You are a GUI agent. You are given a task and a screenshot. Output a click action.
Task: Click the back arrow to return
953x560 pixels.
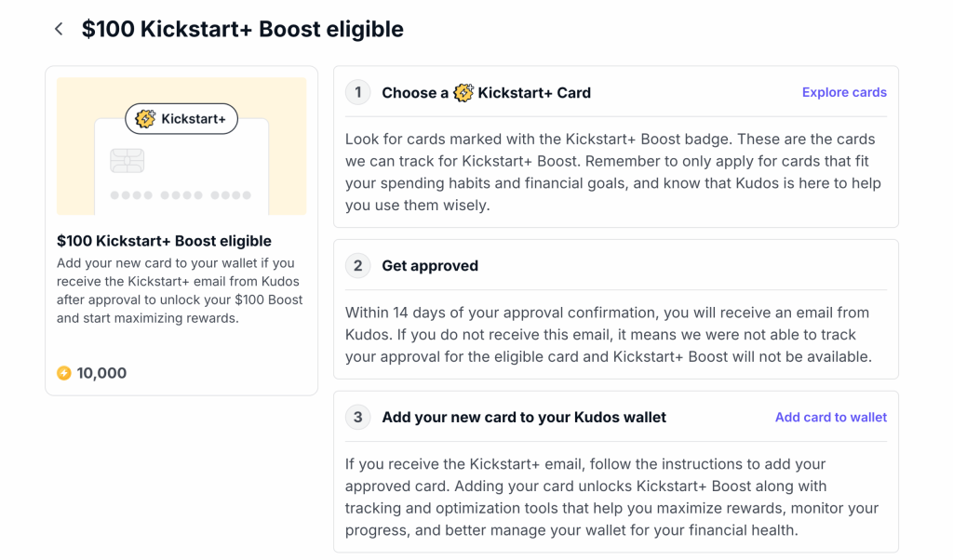[58, 29]
